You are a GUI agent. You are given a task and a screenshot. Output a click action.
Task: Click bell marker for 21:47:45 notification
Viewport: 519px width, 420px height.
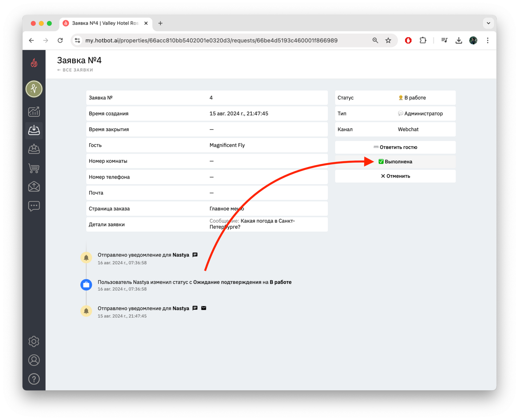(86, 311)
